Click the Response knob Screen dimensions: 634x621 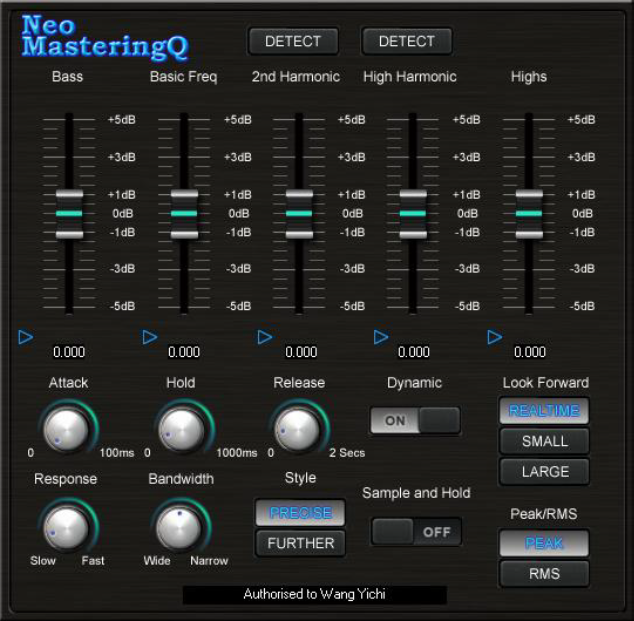(x=66, y=528)
